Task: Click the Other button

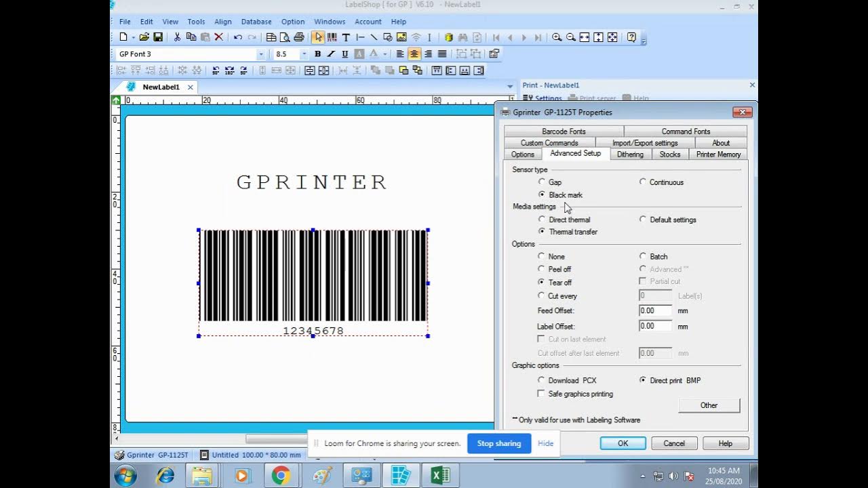Action: click(709, 405)
